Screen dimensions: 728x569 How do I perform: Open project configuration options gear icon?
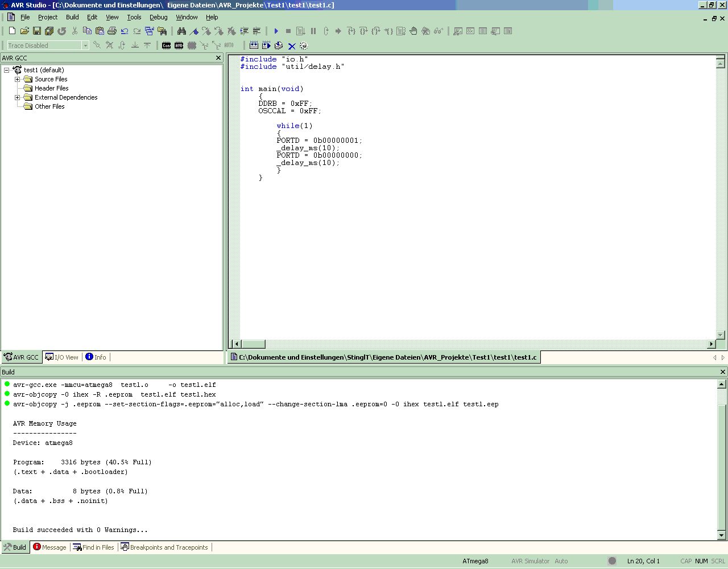coord(304,46)
